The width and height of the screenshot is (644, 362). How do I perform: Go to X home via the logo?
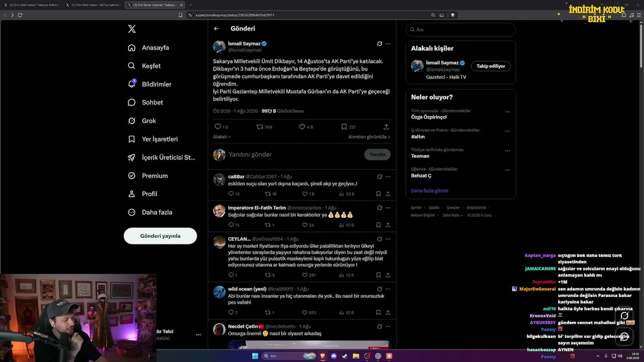click(x=132, y=29)
